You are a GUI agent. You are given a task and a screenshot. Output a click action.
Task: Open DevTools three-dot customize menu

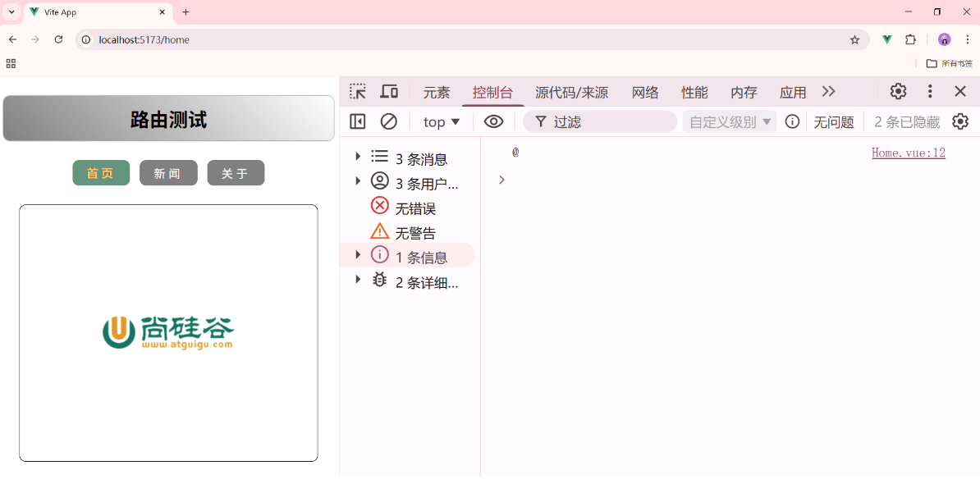coord(930,92)
